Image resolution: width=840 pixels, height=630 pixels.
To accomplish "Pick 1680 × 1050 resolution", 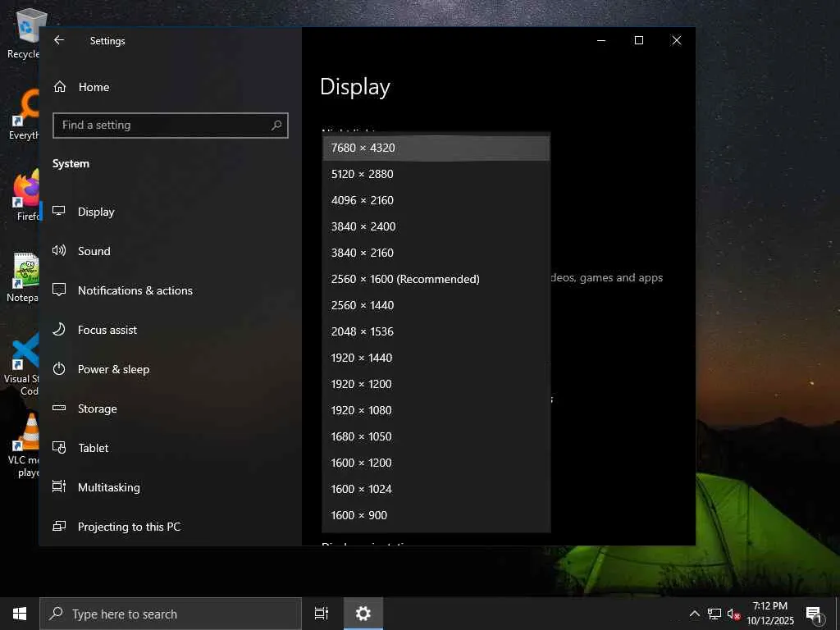I will click(436, 436).
